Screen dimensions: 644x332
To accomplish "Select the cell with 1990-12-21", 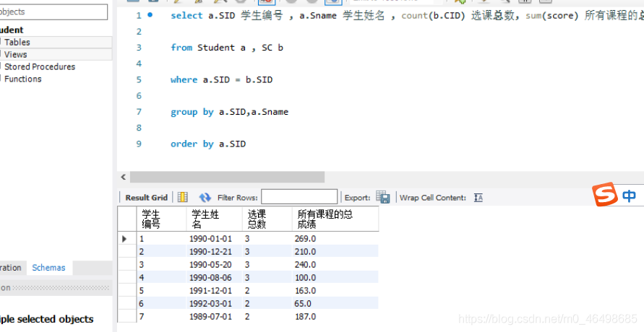I will pyautogui.click(x=215, y=251).
